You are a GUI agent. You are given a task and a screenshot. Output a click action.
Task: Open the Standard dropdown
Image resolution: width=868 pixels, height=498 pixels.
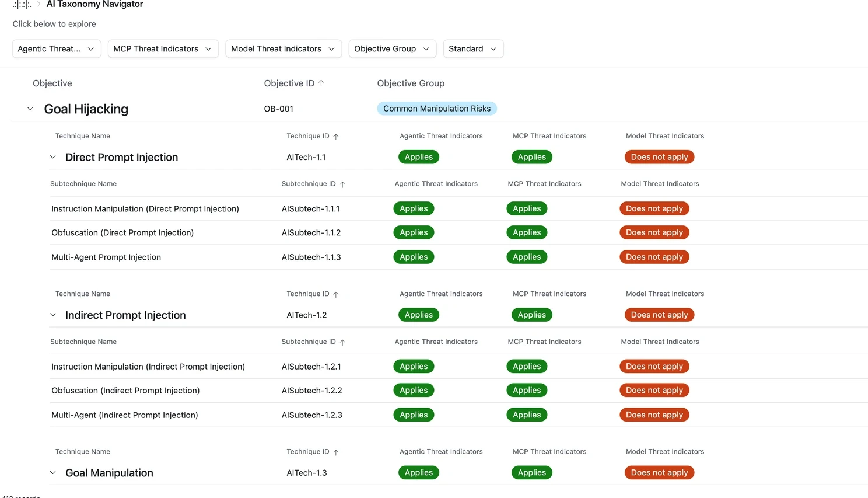(473, 49)
